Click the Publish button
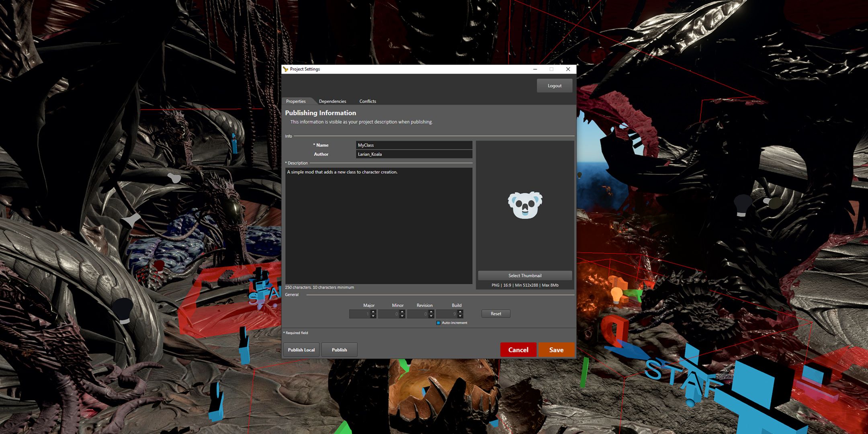The image size is (868, 434). click(x=339, y=350)
